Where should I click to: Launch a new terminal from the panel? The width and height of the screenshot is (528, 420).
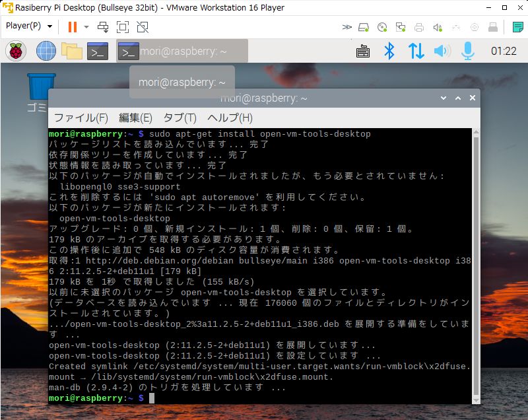coord(98,52)
